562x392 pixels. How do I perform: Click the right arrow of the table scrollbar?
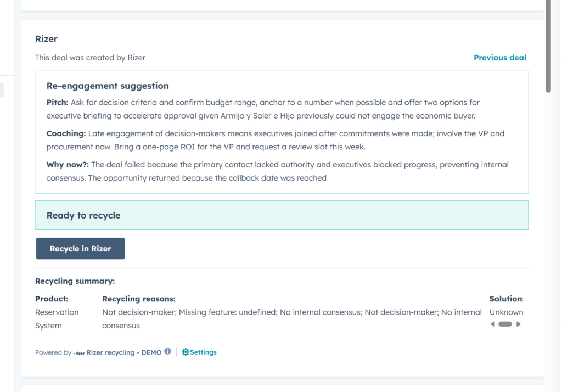point(519,324)
